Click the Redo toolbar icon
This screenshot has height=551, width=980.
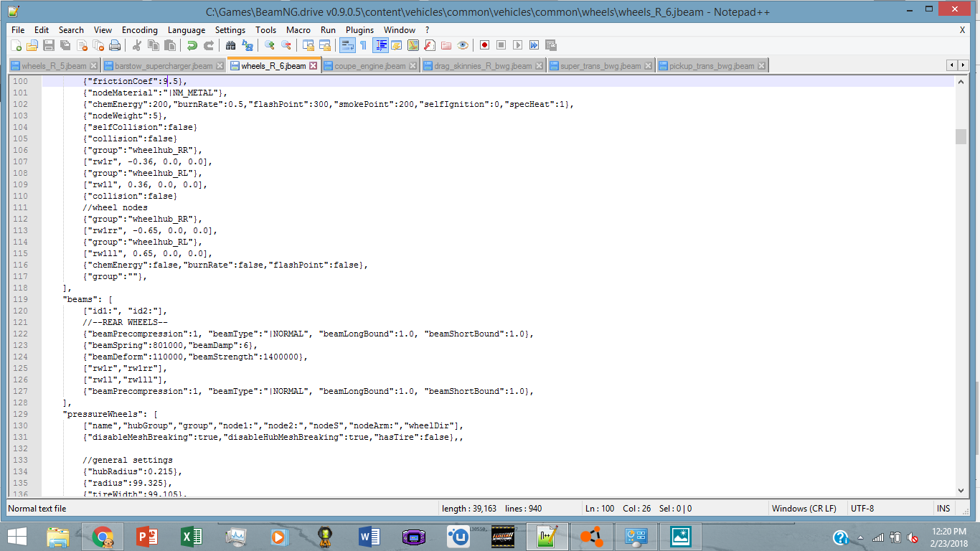coord(208,45)
